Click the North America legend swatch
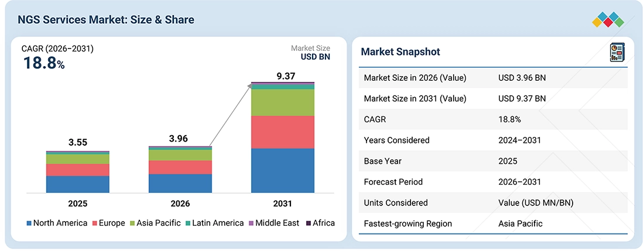The image size is (644, 251). tap(29, 224)
